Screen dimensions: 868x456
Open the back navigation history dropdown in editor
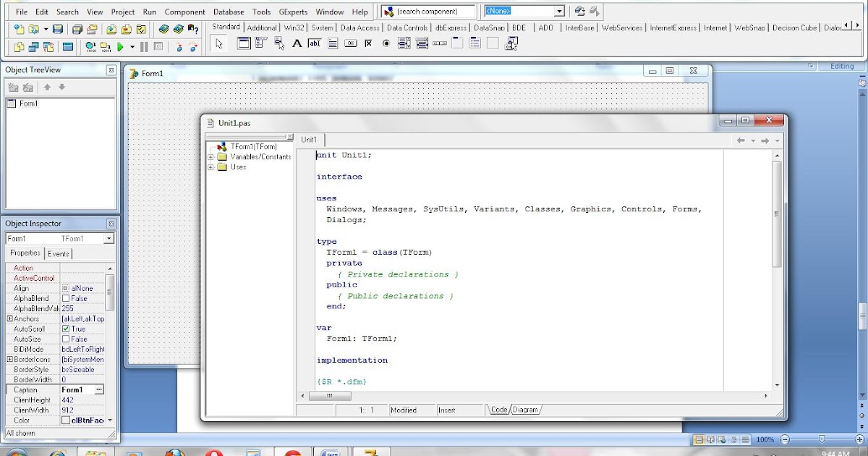(753, 140)
